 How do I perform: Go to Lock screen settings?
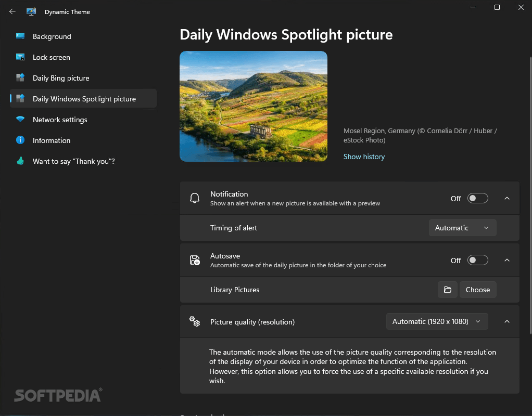[x=83, y=57]
